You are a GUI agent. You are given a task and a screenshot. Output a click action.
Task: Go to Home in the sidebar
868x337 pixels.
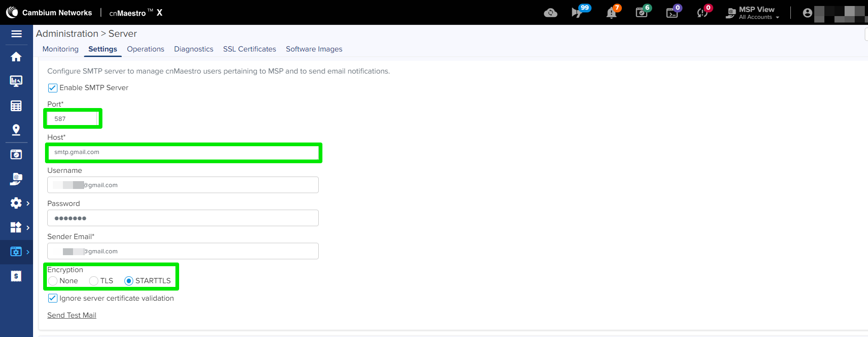click(16, 57)
